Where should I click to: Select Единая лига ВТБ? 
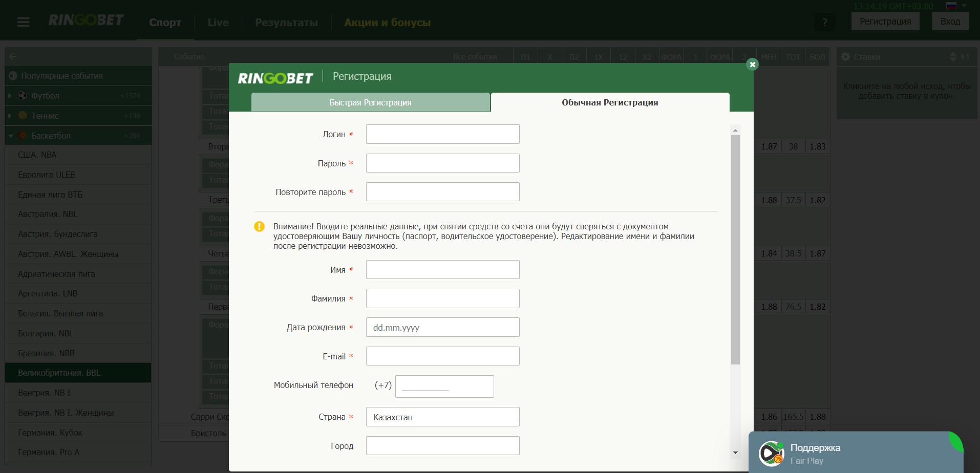(x=78, y=195)
